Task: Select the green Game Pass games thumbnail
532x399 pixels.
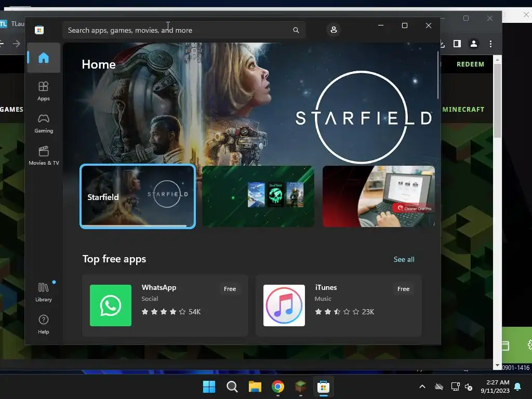Action: 258,196
